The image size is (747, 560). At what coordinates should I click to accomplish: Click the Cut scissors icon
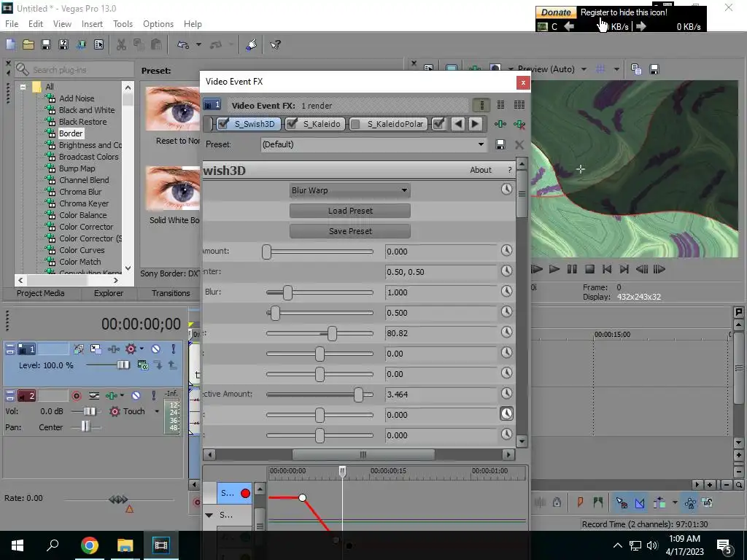(x=122, y=44)
